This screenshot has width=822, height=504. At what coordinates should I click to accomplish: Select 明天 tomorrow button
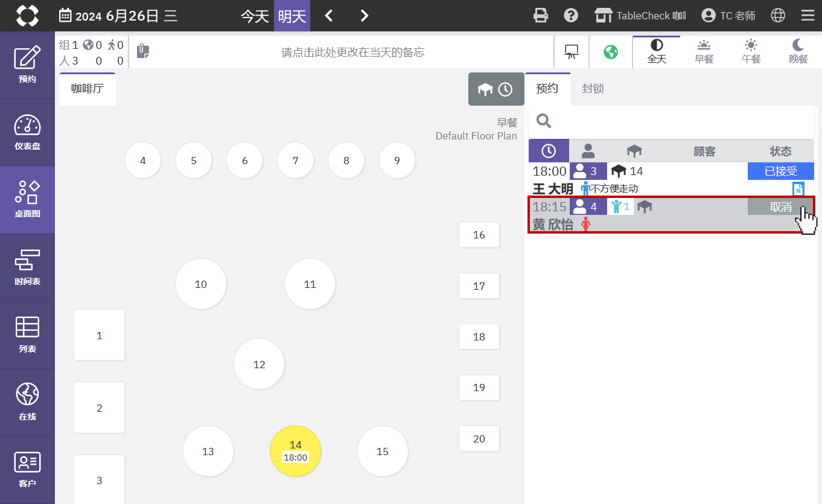point(292,16)
